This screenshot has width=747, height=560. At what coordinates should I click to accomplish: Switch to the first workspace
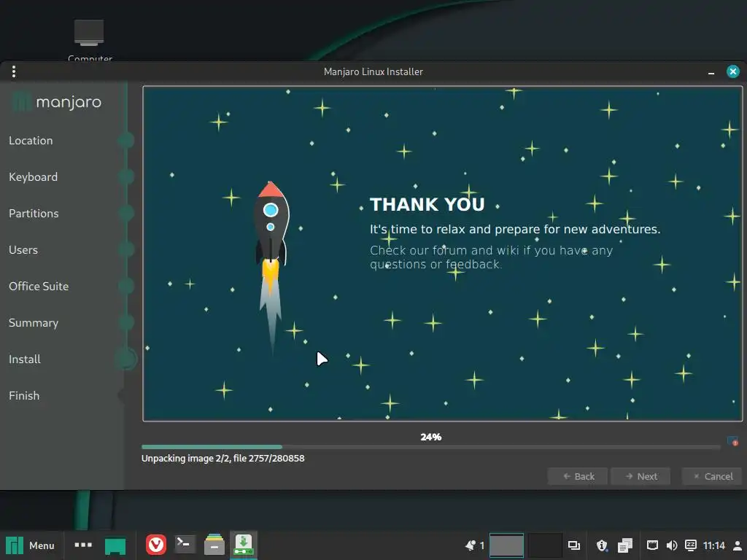point(506,545)
